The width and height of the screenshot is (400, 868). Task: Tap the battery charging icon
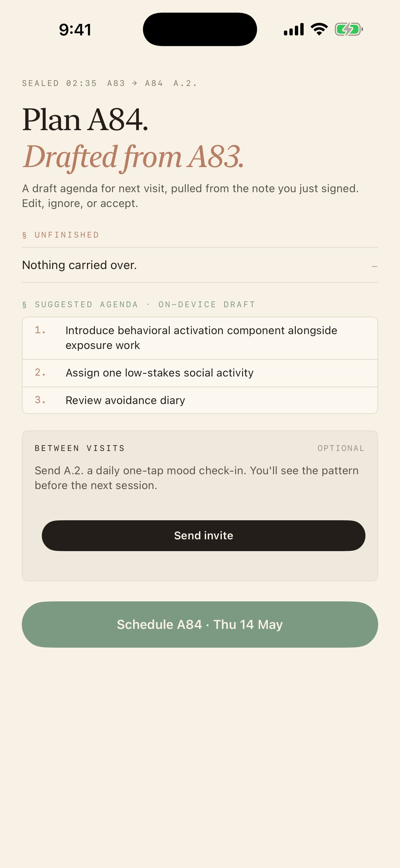349,29
